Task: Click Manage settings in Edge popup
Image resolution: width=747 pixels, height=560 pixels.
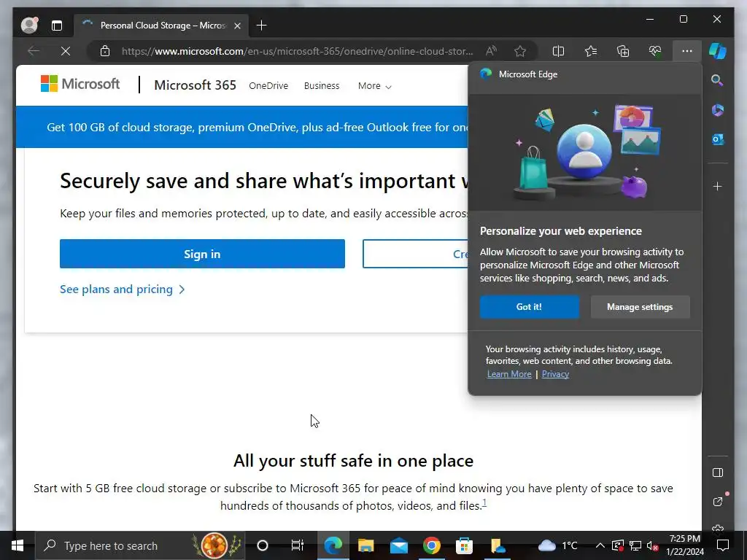Action: (640, 307)
